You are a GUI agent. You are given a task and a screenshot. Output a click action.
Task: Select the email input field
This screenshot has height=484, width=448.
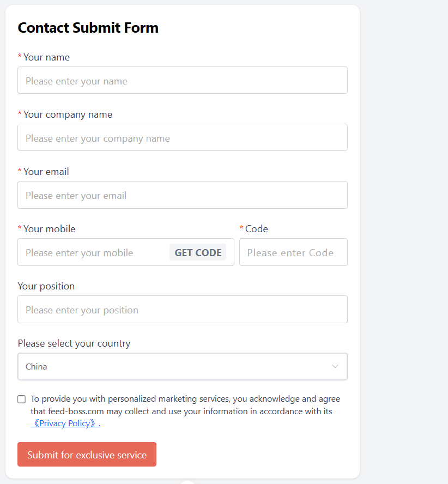pos(182,195)
